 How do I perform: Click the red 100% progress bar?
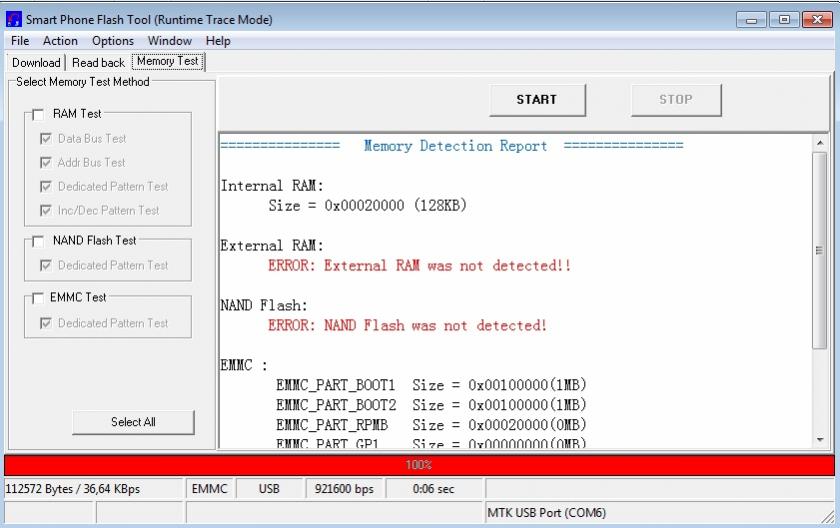(419, 465)
